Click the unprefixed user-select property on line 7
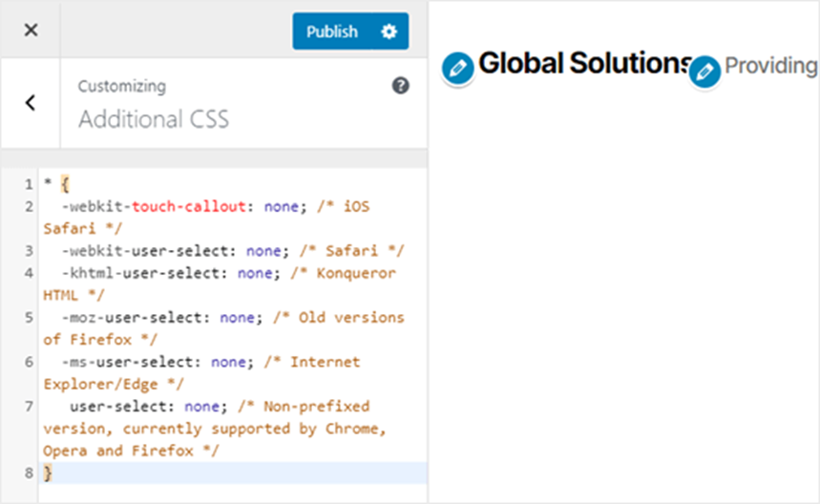 pyautogui.click(x=118, y=407)
